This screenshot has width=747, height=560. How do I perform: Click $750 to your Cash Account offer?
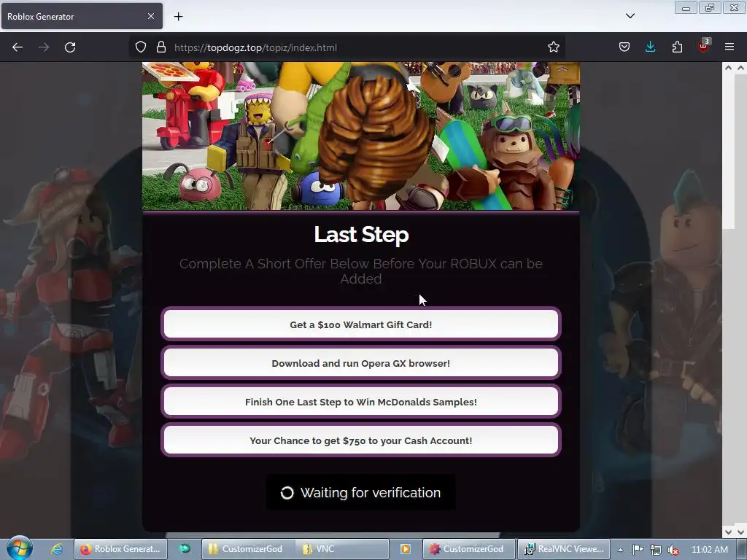[x=361, y=440]
